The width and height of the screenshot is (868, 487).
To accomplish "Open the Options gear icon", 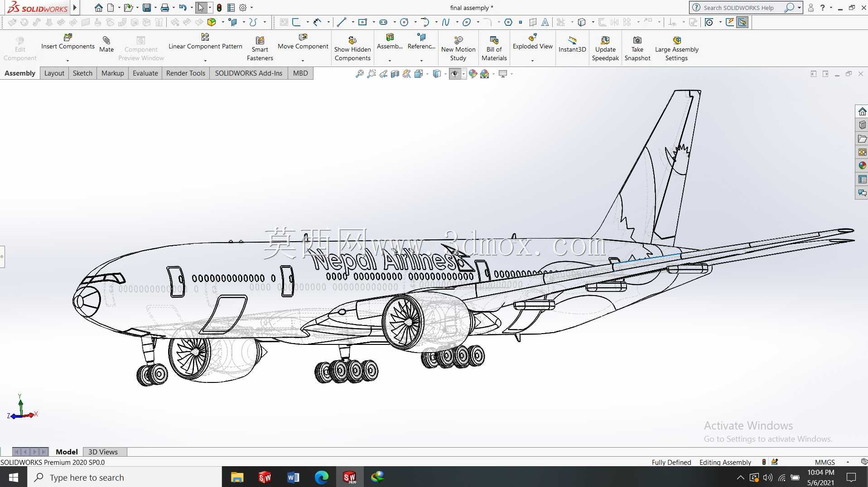I will pyautogui.click(x=243, y=8).
